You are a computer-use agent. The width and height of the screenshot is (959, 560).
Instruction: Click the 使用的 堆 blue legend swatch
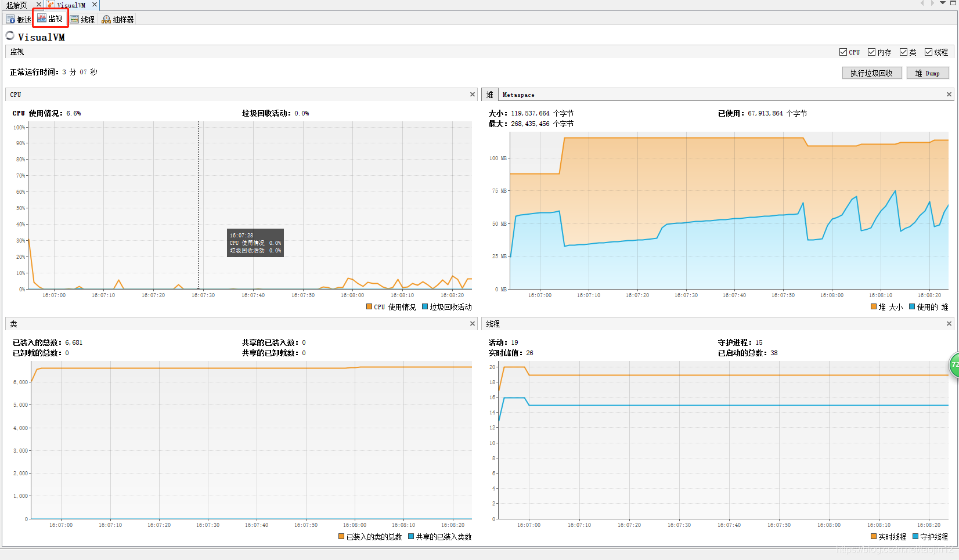912,306
